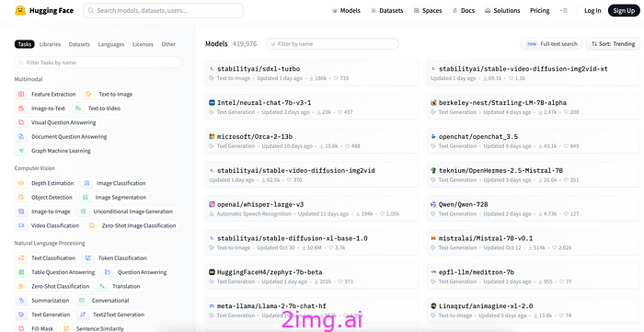Click the Image-to-Image icon
644x332 pixels.
(21, 212)
